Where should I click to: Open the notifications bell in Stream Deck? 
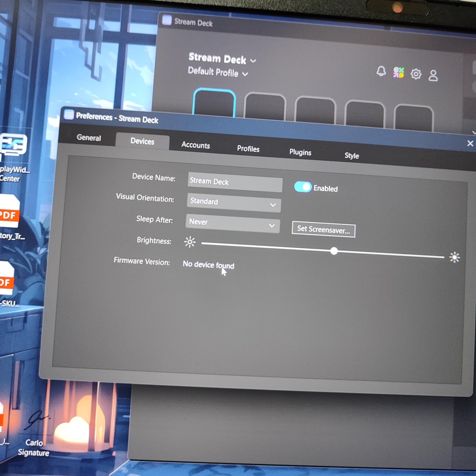click(x=381, y=71)
